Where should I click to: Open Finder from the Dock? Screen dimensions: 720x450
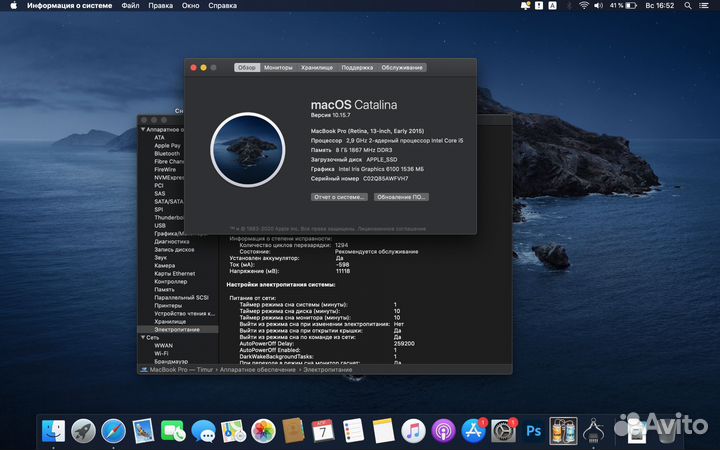[53, 431]
